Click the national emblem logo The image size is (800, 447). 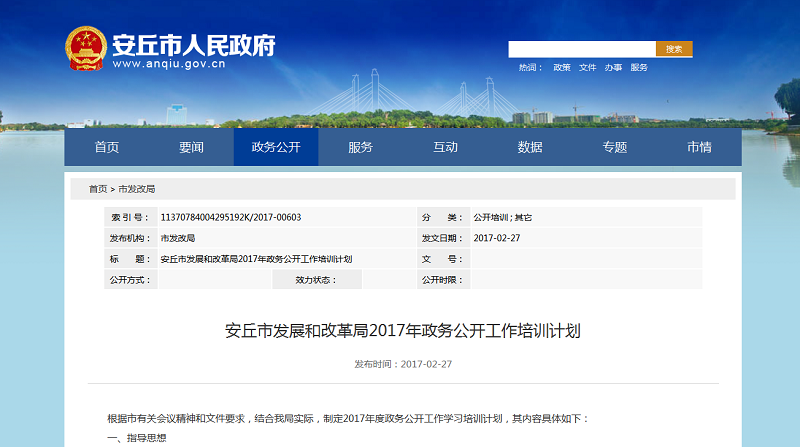point(86,48)
